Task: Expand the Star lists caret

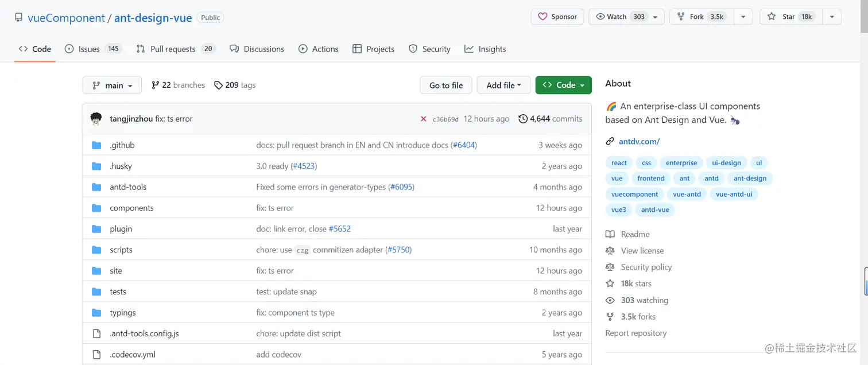Action: click(x=832, y=17)
